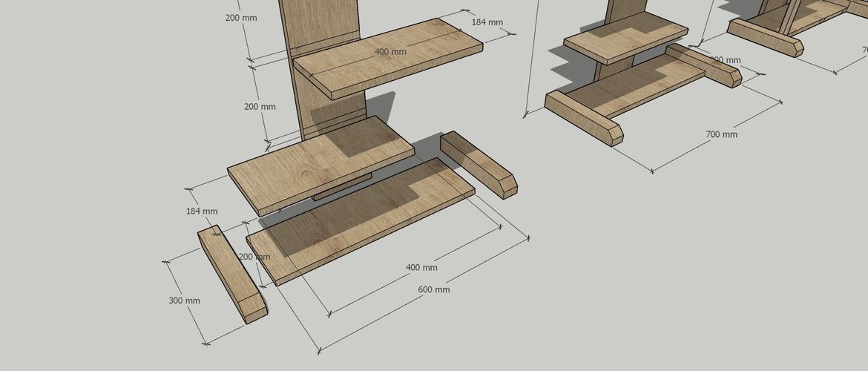
Task: Select the assembled stand's rear foot beam
Action: point(705,63)
